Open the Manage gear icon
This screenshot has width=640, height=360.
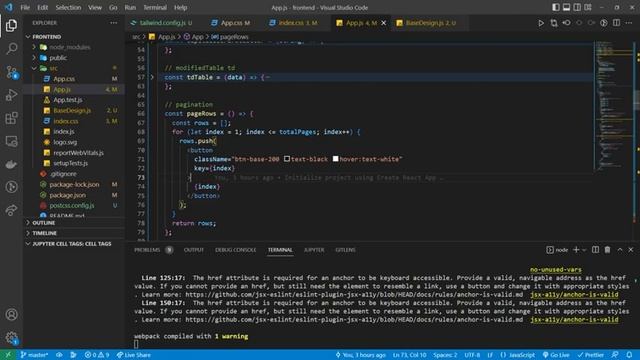click(11, 338)
